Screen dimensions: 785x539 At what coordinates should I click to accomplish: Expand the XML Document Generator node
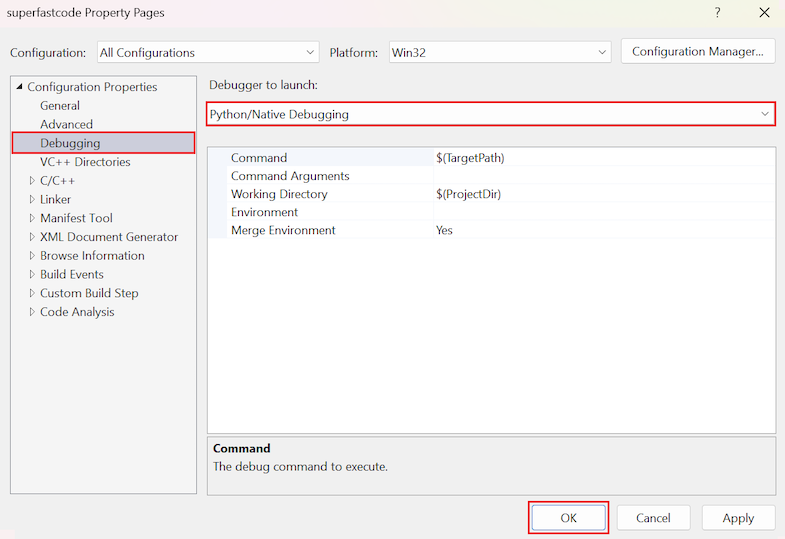(x=32, y=237)
